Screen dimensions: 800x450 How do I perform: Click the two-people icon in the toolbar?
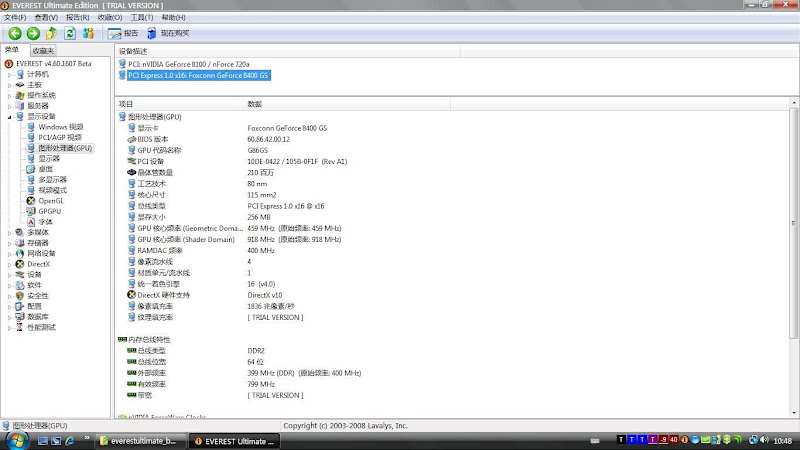(88, 33)
